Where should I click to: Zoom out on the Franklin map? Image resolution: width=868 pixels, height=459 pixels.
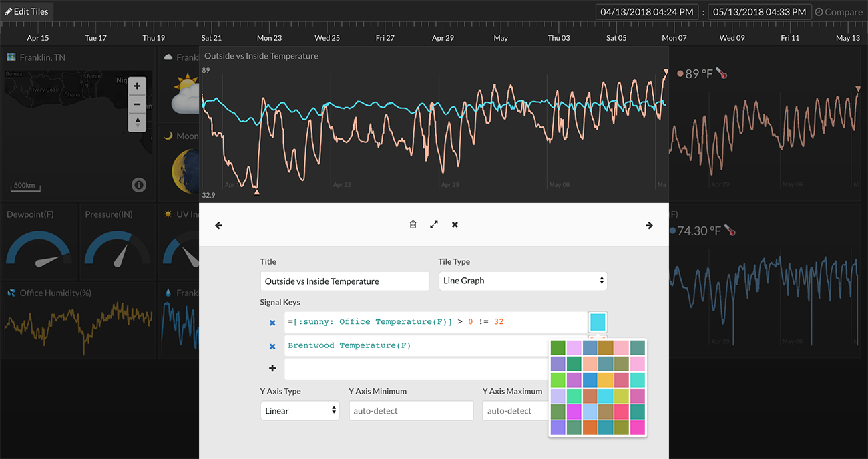(x=137, y=104)
